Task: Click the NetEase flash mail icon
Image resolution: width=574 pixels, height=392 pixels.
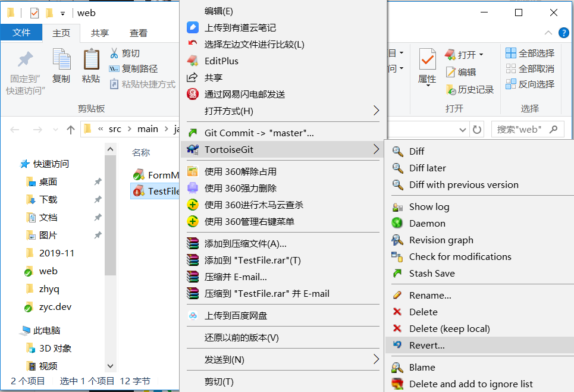Action: tap(193, 94)
